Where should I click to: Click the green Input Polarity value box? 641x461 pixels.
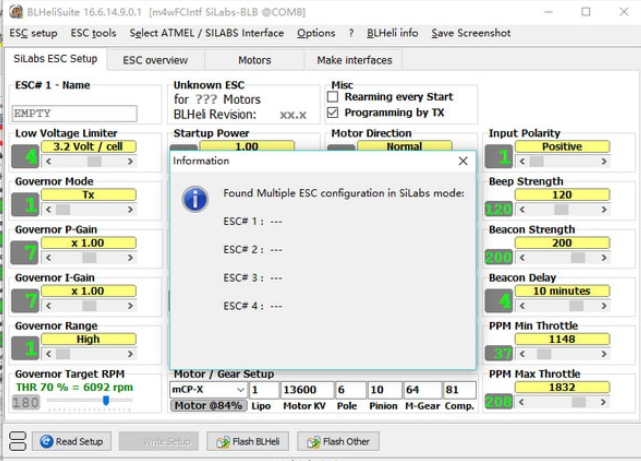click(x=498, y=157)
